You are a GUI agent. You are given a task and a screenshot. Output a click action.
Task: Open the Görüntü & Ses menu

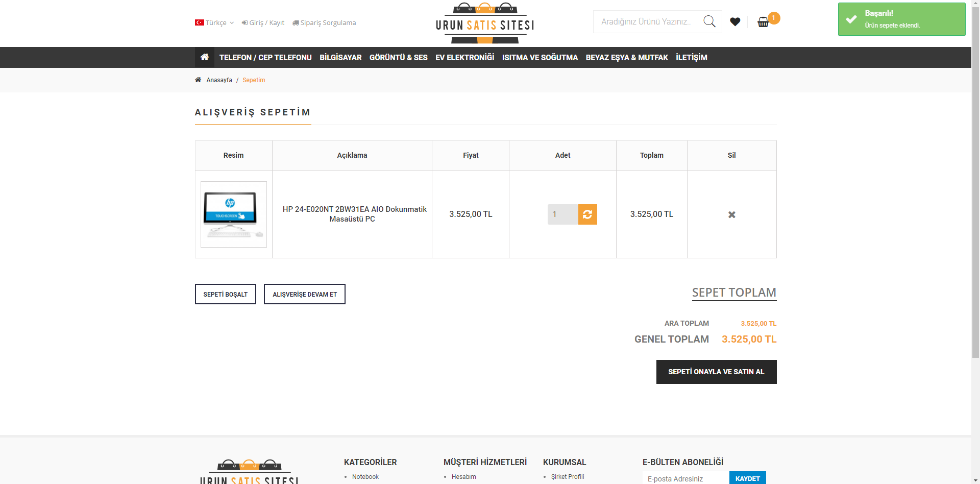[399, 58]
